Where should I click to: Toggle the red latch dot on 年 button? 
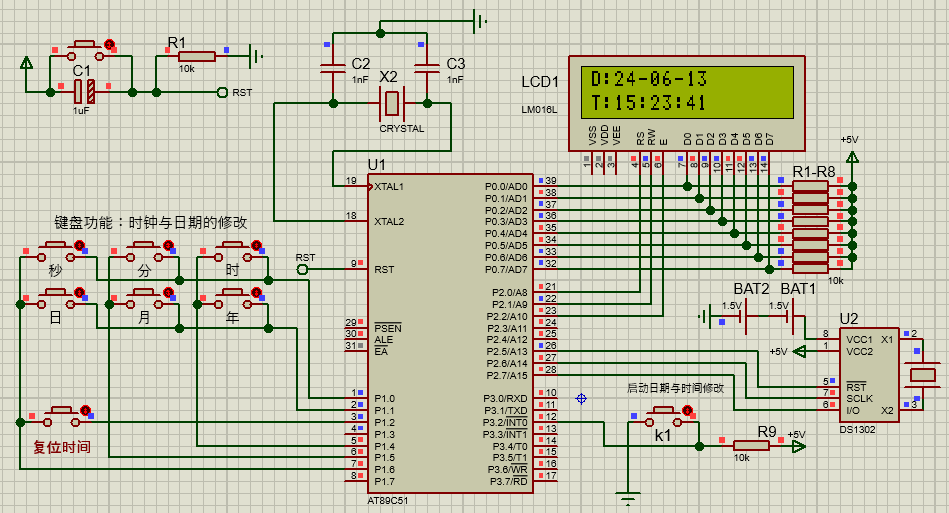[x=256, y=293]
